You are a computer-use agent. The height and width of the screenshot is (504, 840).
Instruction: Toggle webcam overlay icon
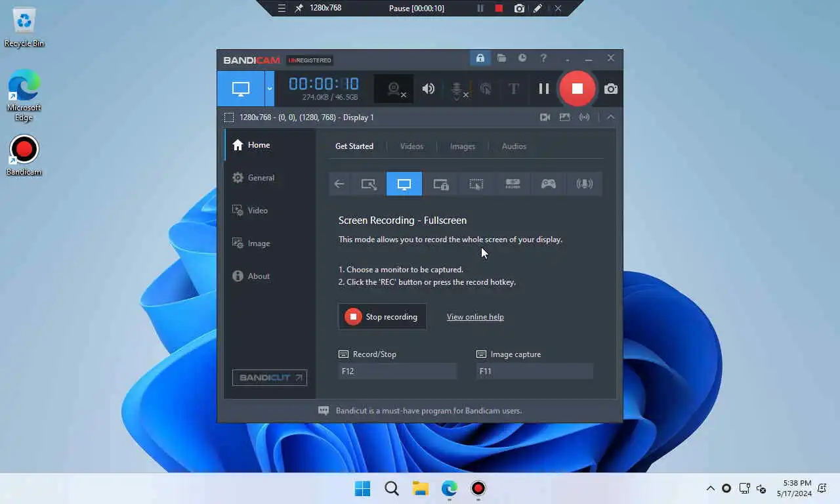coord(394,89)
